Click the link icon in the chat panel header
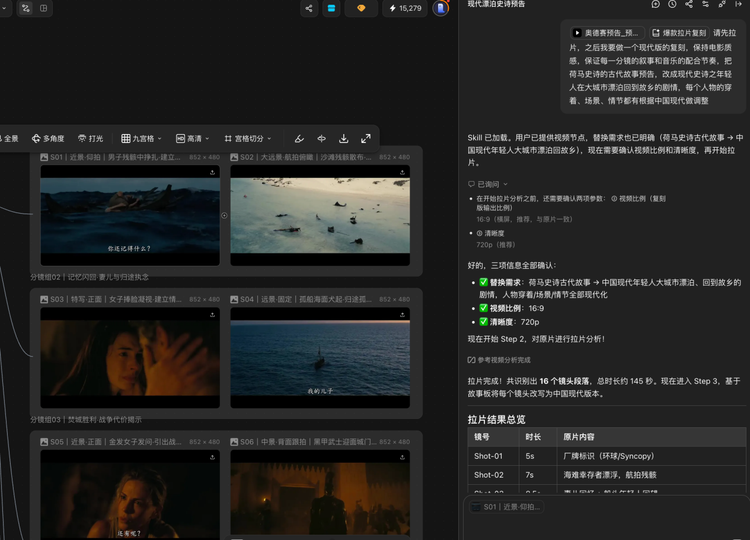Viewport: 750px width, 540px height. pyautogui.click(x=722, y=4)
